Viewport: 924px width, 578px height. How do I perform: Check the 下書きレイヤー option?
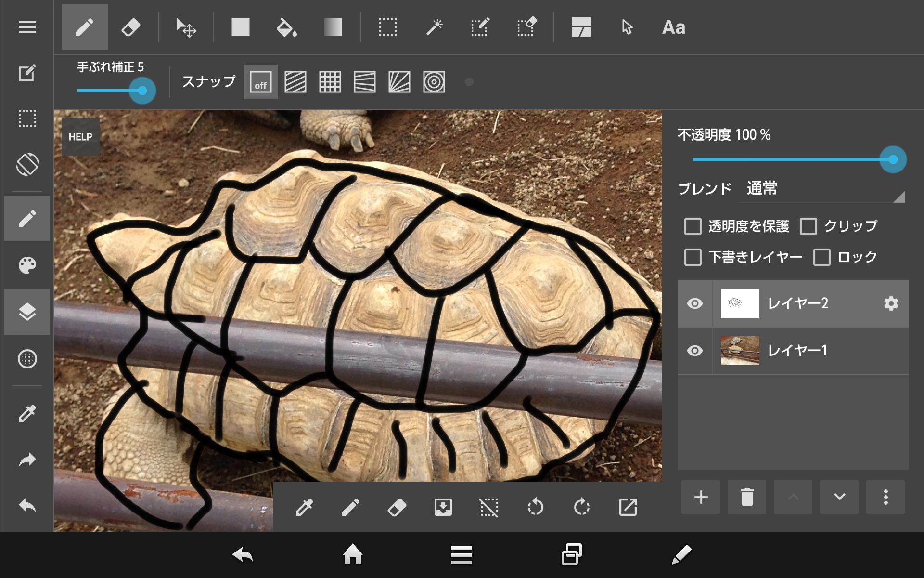tap(693, 257)
